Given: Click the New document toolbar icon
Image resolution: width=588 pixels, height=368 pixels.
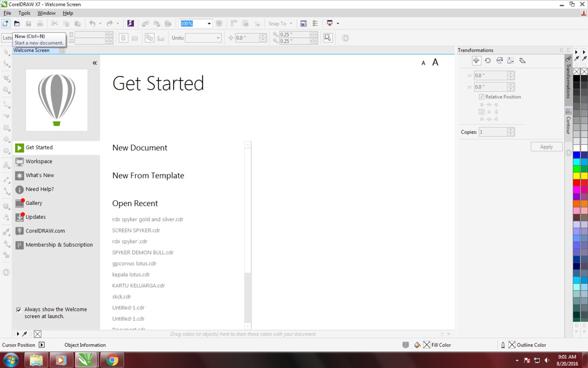Looking at the screenshot, I should (x=6, y=23).
